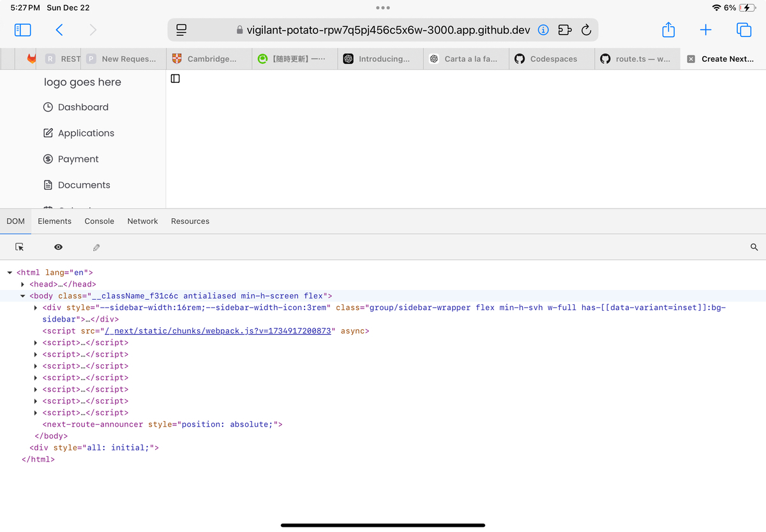Click the Payment dollar icon in the sidebar
Image resolution: width=766 pixels, height=532 pixels.
click(x=49, y=159)
